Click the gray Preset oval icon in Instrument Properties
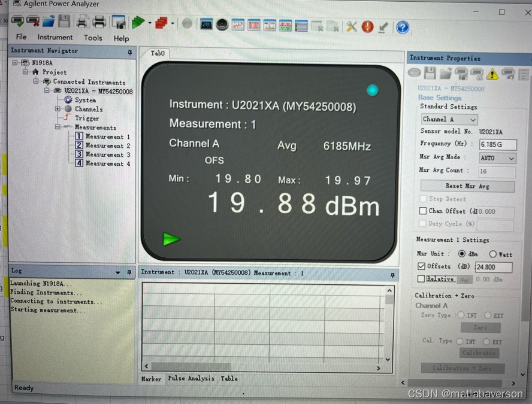This screenshot has height=404, width=532. (415, 72)
